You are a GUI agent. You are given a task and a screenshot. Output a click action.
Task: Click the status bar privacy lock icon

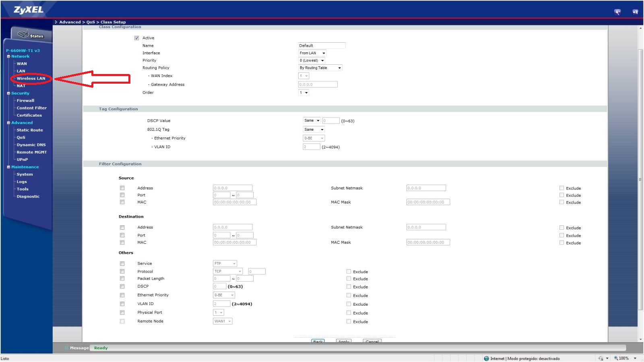tap(601, 358)
